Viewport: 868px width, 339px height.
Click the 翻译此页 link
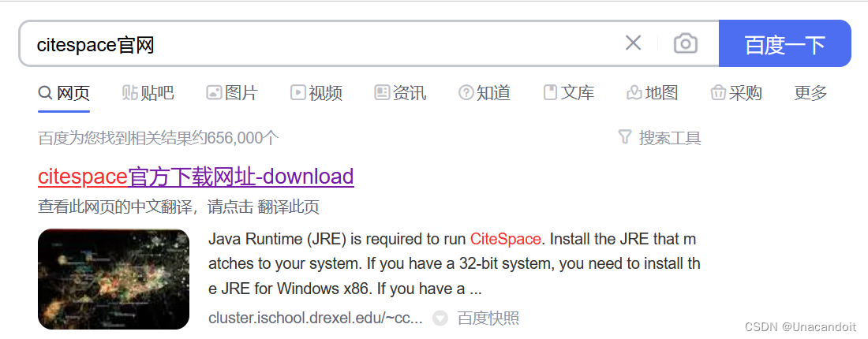click(288, 207)
